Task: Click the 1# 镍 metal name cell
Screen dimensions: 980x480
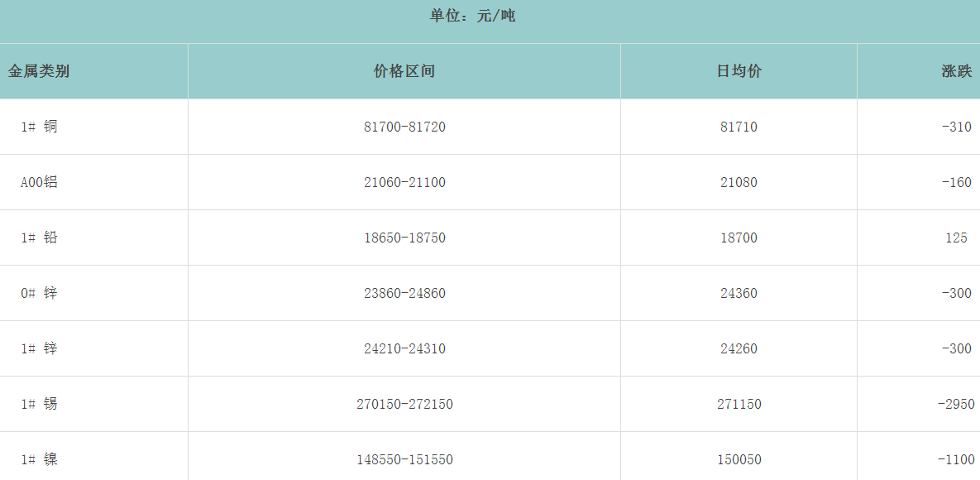Action: (x=39, y=459)
